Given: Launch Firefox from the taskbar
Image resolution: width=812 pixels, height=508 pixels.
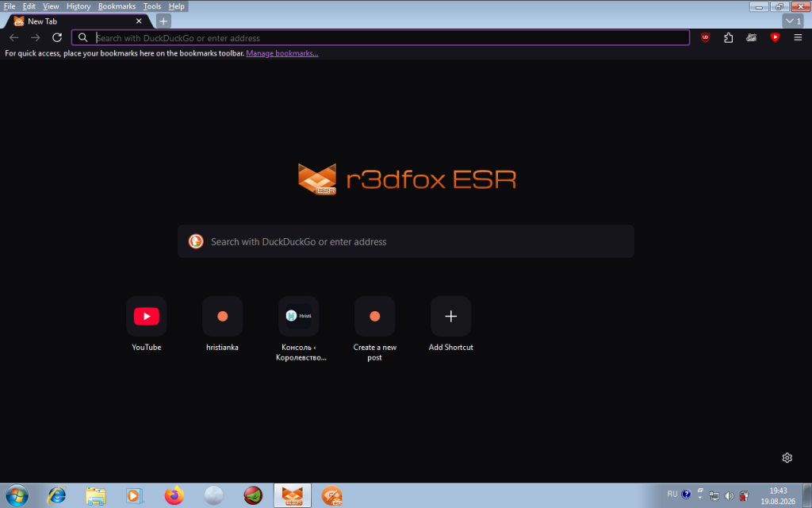Looking at the screenshot, I should (x=174, y=495).
